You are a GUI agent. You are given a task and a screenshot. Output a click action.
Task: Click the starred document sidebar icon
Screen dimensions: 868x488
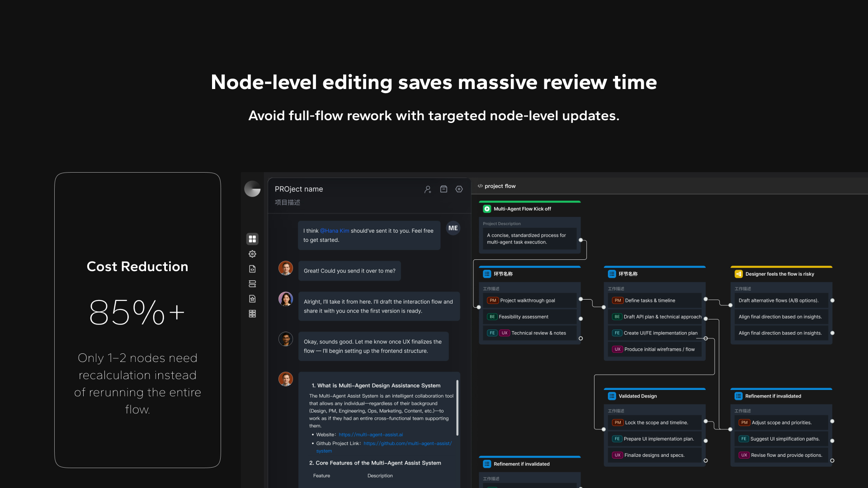click(252, 299)
